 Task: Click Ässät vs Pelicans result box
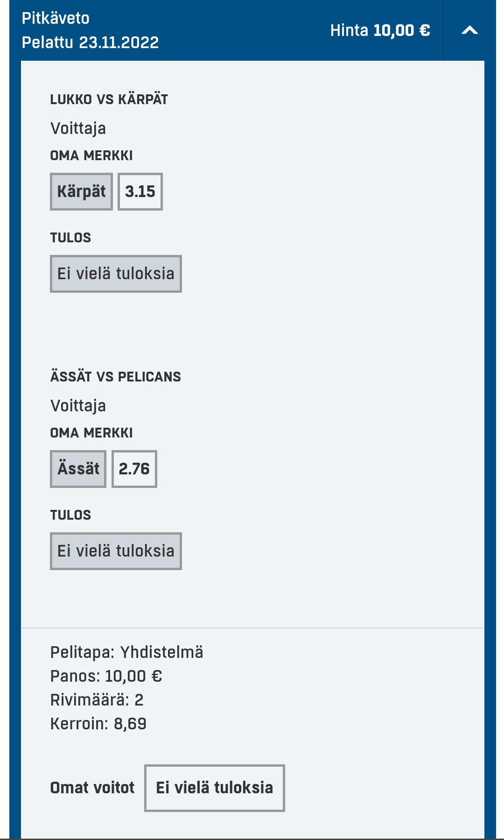tap(116, 551)
